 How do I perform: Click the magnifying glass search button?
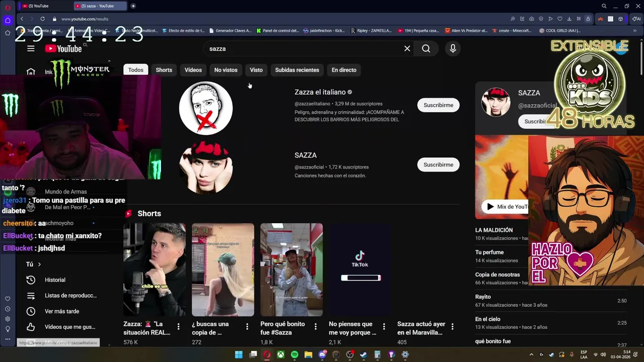[426, 49]
